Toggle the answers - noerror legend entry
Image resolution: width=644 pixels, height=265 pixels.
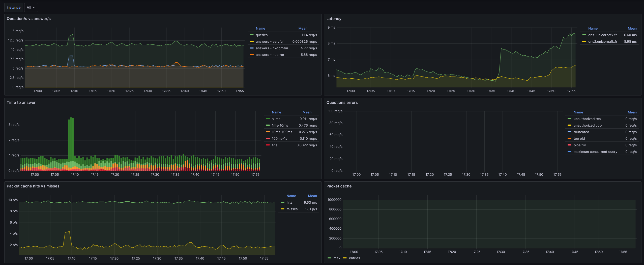(x=270, y=55)
